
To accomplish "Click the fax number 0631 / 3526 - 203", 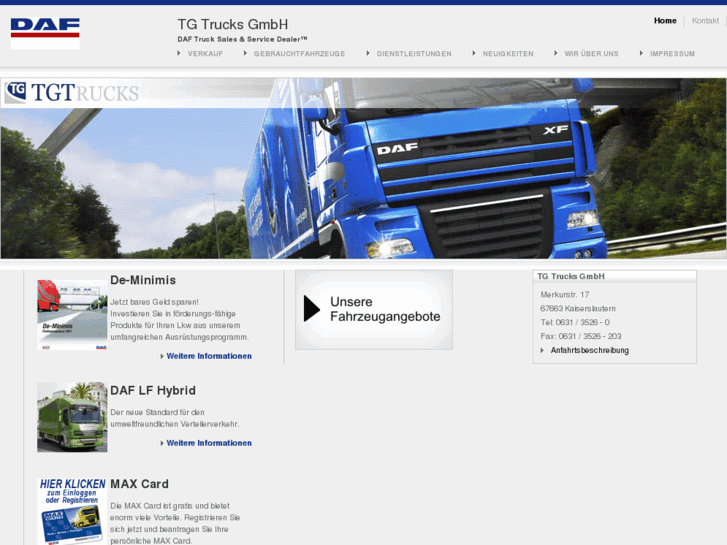I will point(590,336).
